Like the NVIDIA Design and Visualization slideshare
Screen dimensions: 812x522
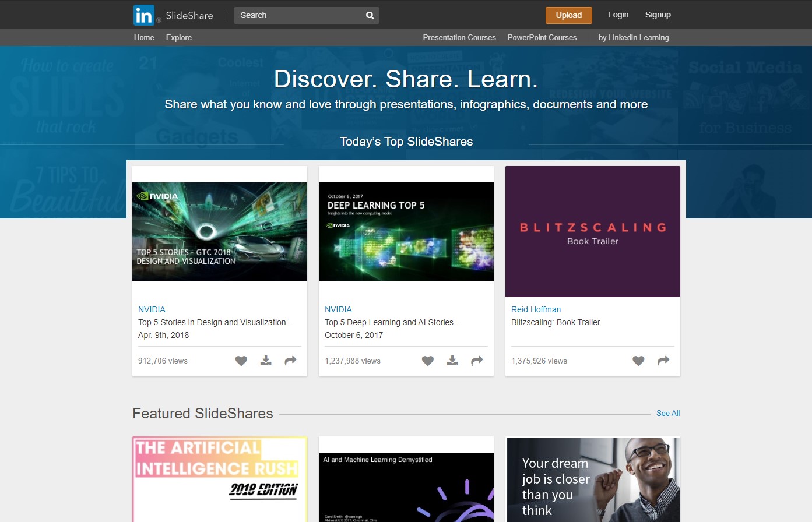241,361
